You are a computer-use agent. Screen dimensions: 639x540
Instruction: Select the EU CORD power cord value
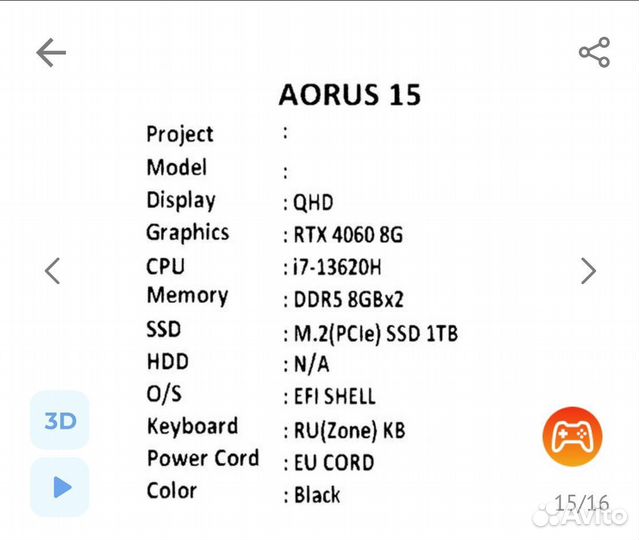(334, 463)
